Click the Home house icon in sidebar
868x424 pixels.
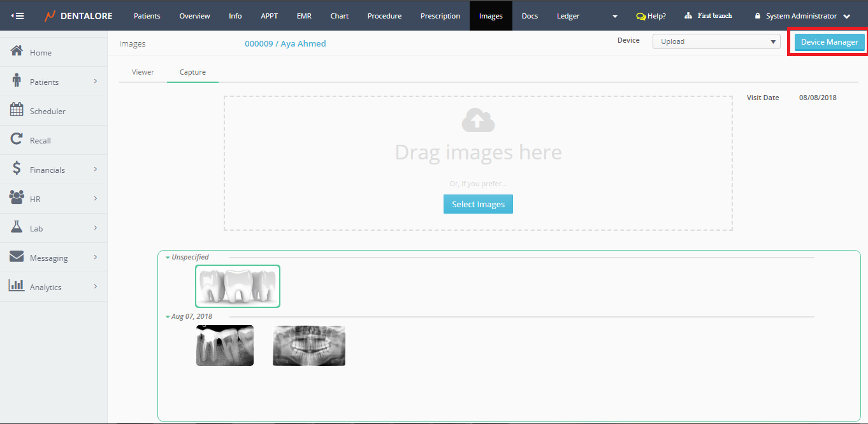pyautogui.click(x=17, y=52)
